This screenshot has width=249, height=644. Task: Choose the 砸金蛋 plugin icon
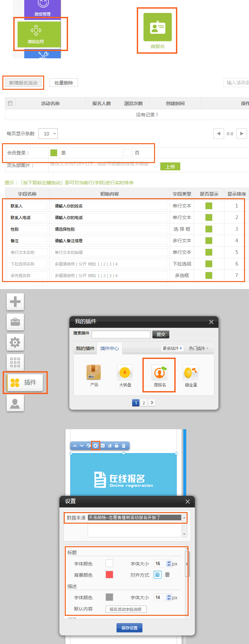[191, 373]
